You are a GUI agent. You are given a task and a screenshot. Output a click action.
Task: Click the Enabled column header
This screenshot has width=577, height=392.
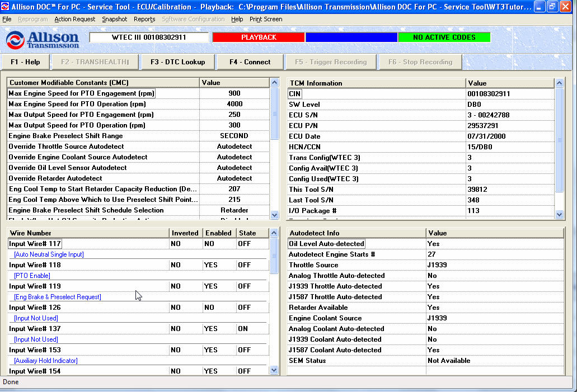pyautogui.click(x=219, y=233)
